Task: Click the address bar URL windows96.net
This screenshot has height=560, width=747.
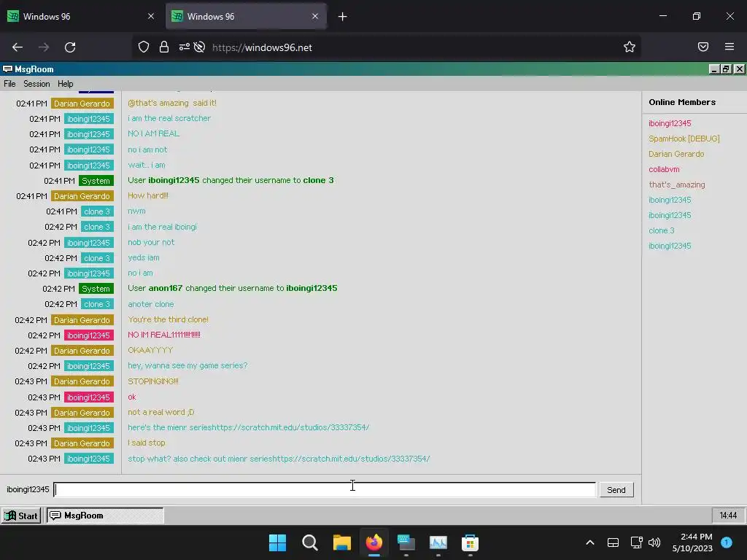Action: coord(262,47)
